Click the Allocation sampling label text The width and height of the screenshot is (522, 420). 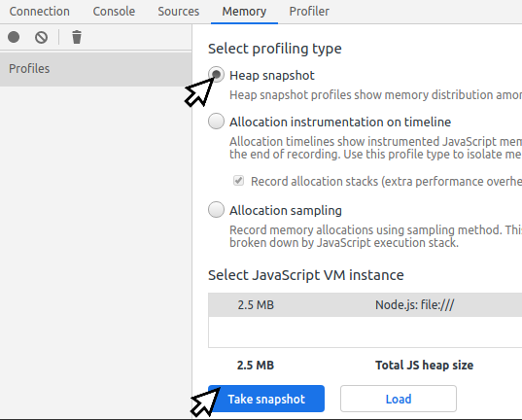point(286,211)
